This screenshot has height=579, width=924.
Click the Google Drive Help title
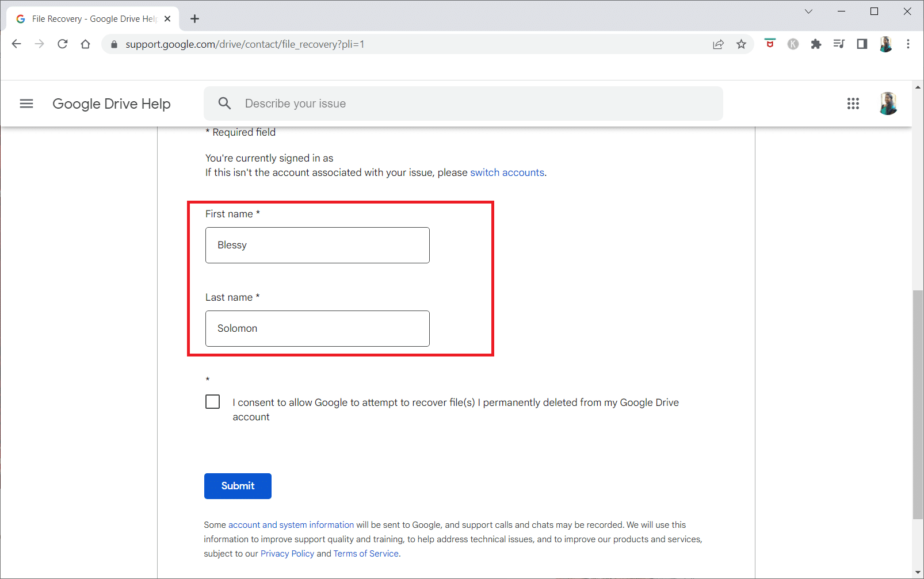tap(112, 103)
